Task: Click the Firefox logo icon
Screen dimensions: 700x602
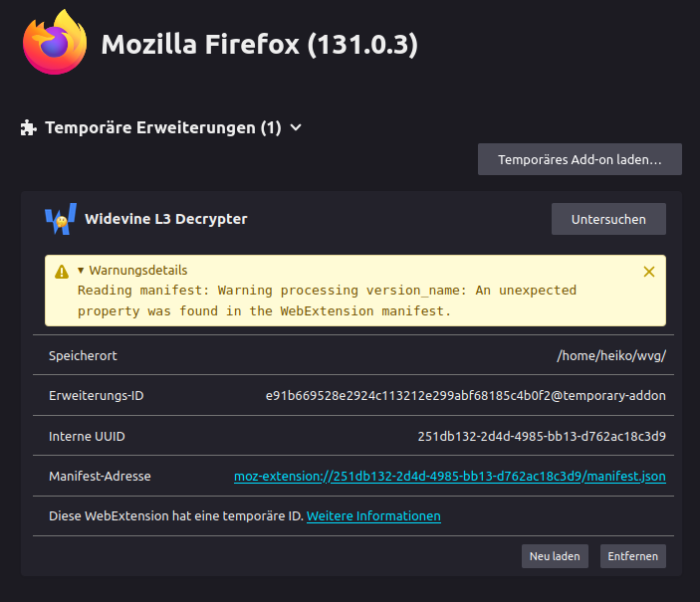Action: click(x=54, y=43)
